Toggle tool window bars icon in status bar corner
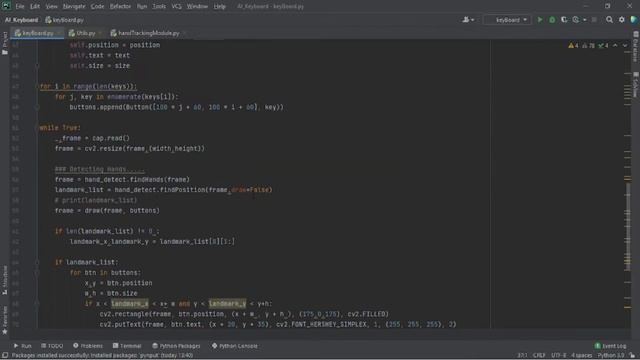The image size is (640, 360). tap(5, 356)
